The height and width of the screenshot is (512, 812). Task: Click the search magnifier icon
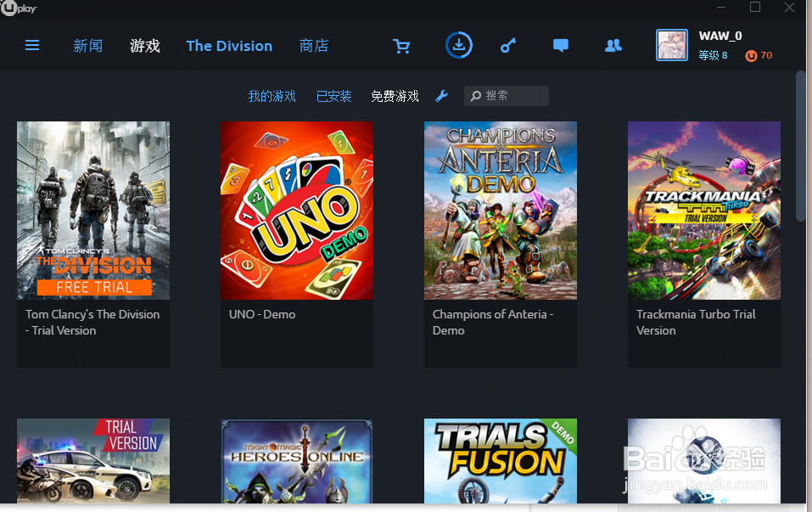(476, 96)
